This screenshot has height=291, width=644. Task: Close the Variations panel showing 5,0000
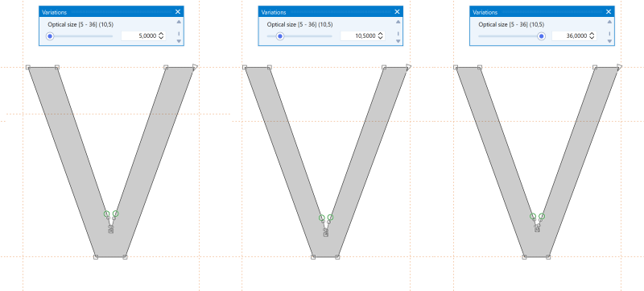177,12
